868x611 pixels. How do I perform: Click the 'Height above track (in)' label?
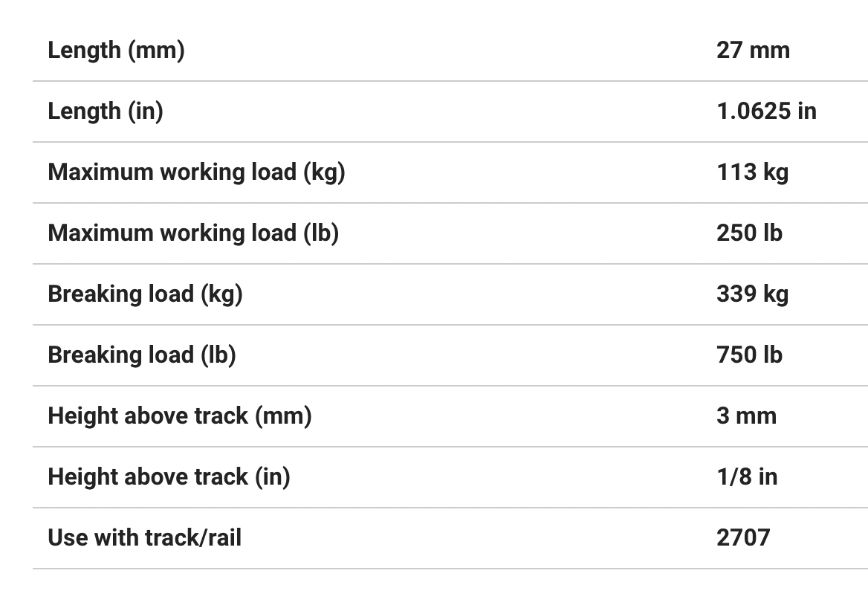coord(169,477)
